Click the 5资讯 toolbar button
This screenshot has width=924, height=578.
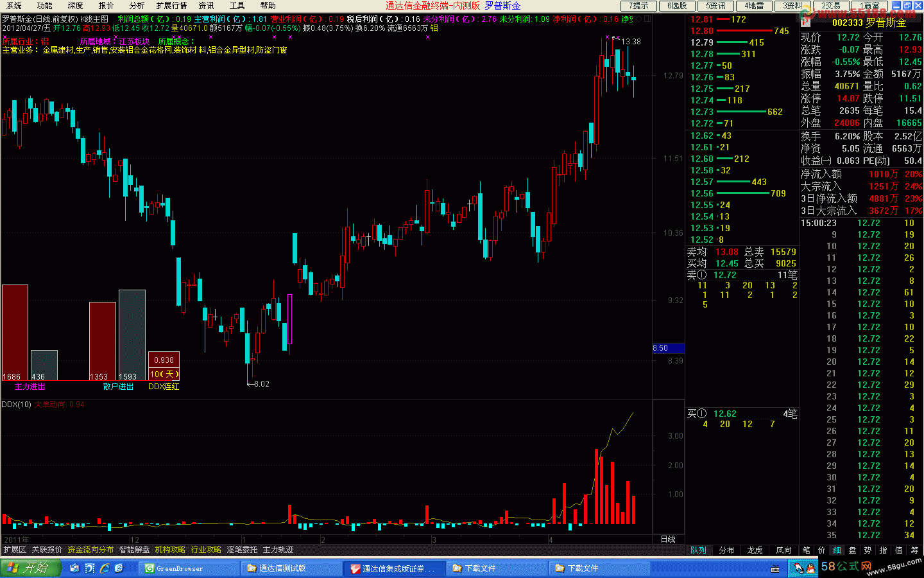[715, 6]
